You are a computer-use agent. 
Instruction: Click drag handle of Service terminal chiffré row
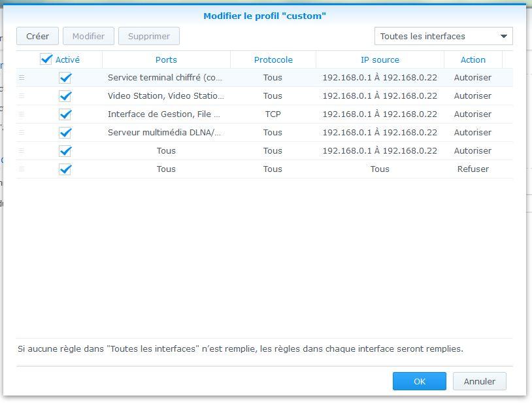[22, 78]
